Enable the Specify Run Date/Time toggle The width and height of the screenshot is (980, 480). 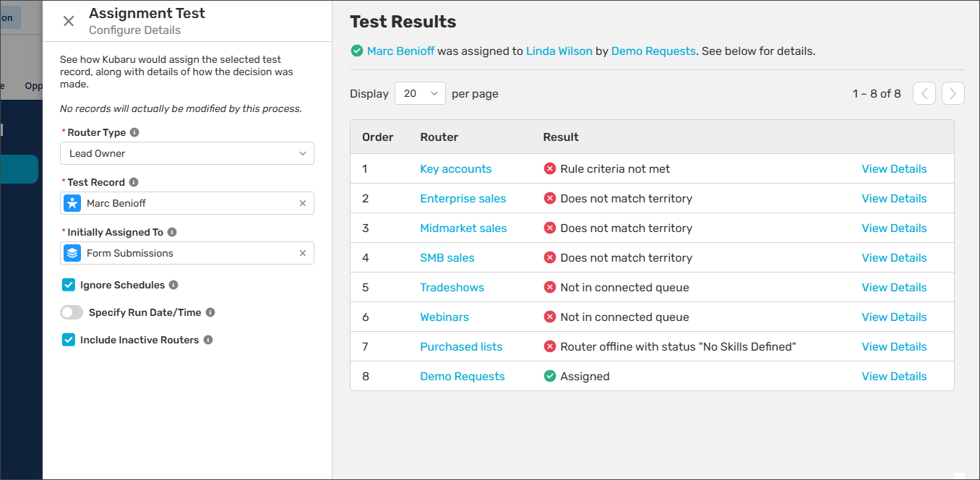(x=72, y=312)
